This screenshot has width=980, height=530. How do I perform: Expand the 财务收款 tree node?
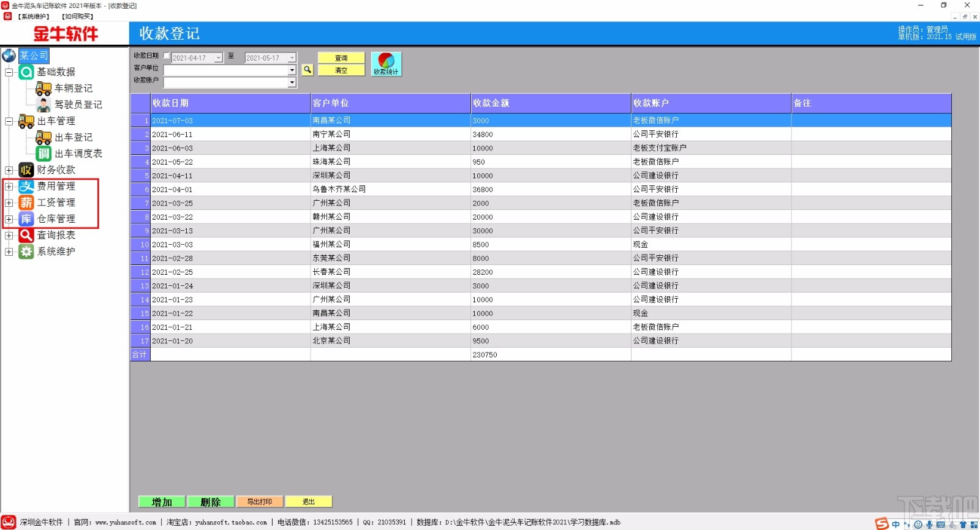(9, 170)
